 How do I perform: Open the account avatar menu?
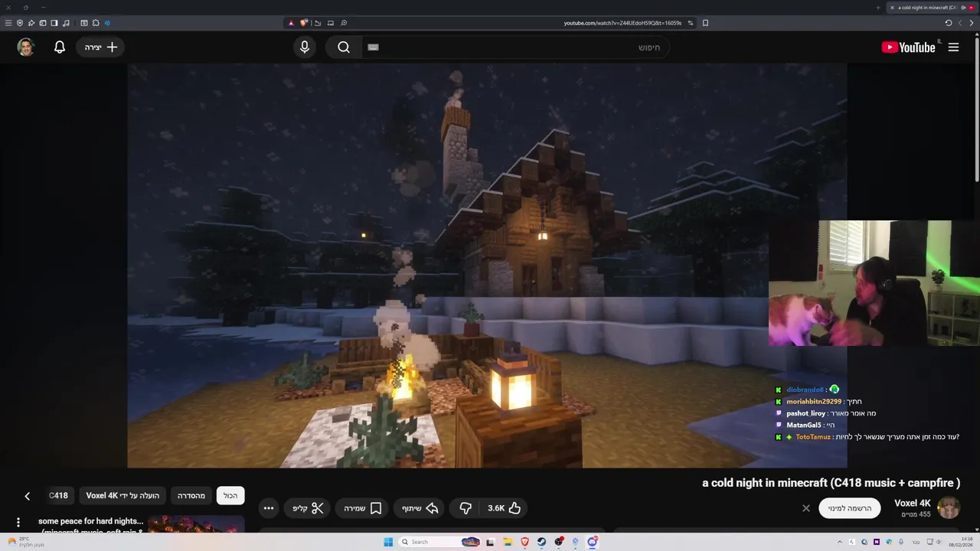tap(26, 47)
